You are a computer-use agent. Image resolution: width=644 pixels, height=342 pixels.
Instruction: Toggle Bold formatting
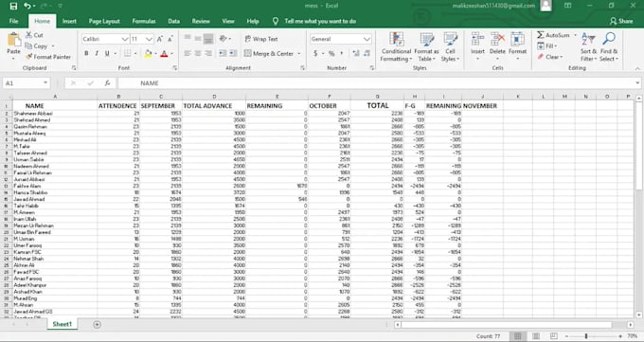coord(86,53)
